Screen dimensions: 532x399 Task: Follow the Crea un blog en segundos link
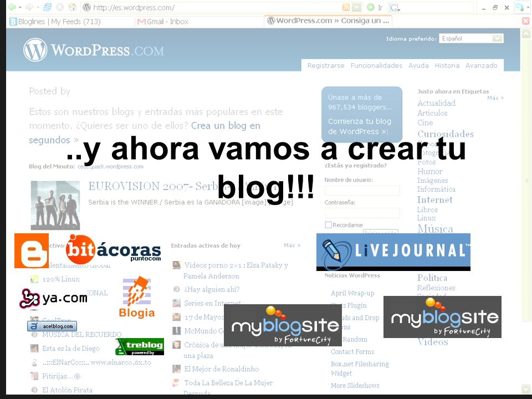point(226,126)
